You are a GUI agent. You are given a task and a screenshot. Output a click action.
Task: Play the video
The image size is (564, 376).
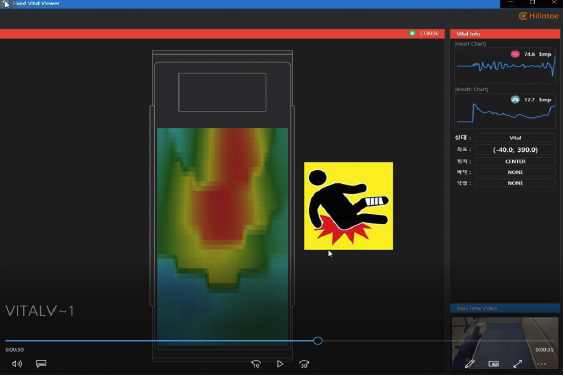point(280,364)
